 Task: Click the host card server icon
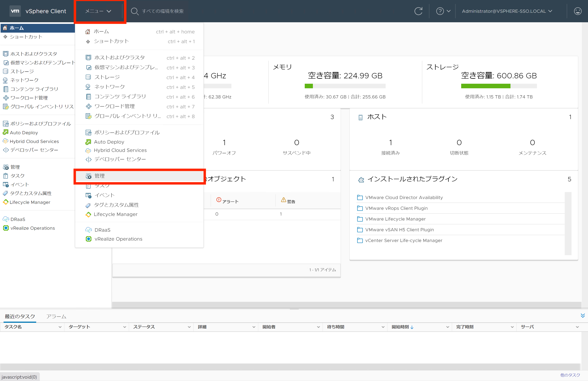[360, 117]
